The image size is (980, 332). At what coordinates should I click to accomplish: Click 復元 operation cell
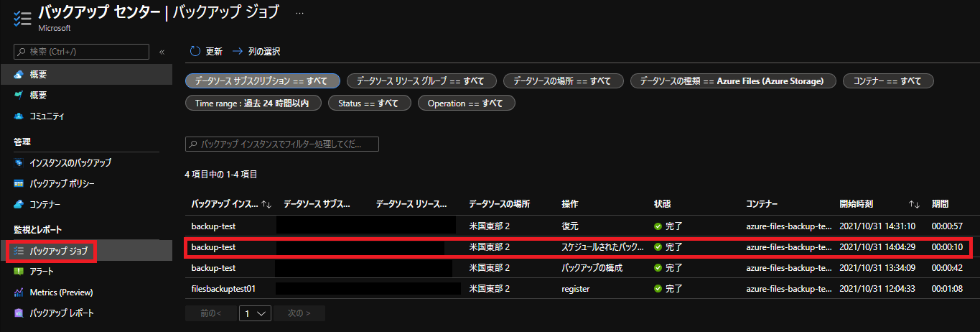(x=570, y=226)
